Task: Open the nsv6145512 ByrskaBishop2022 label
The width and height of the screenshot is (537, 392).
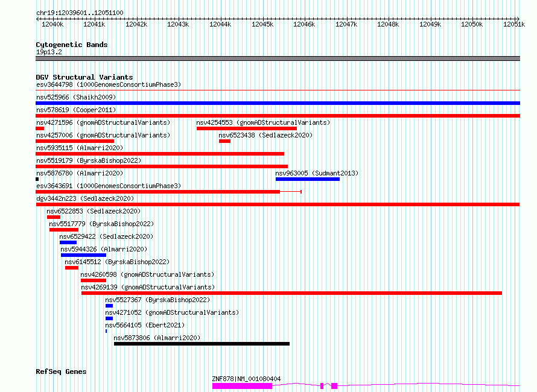Action: pos(117,262)
